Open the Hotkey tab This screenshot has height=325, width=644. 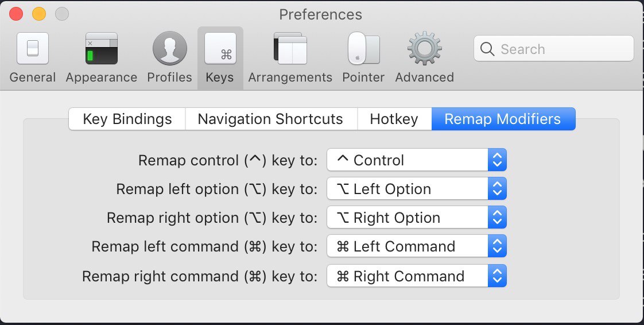click(x=394, y=119)
